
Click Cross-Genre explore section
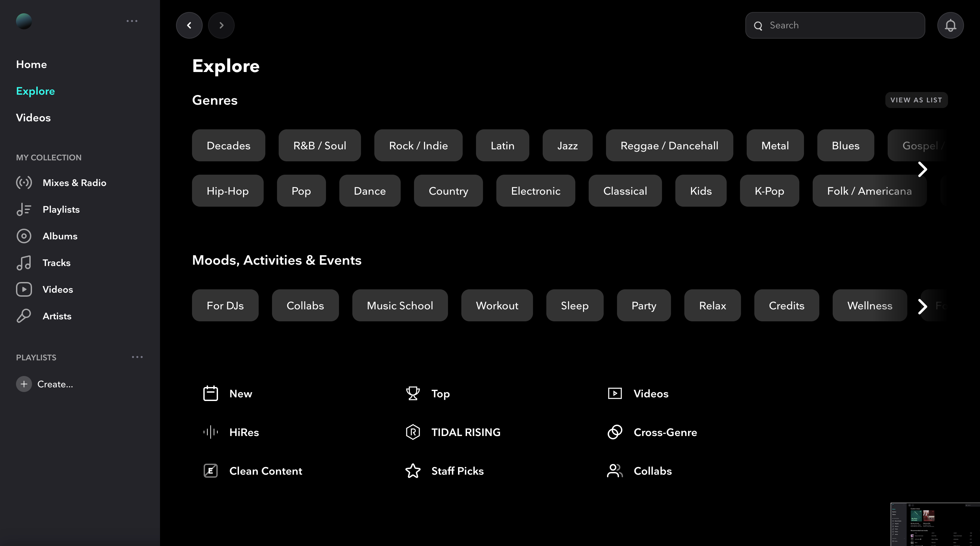point(665,432)
